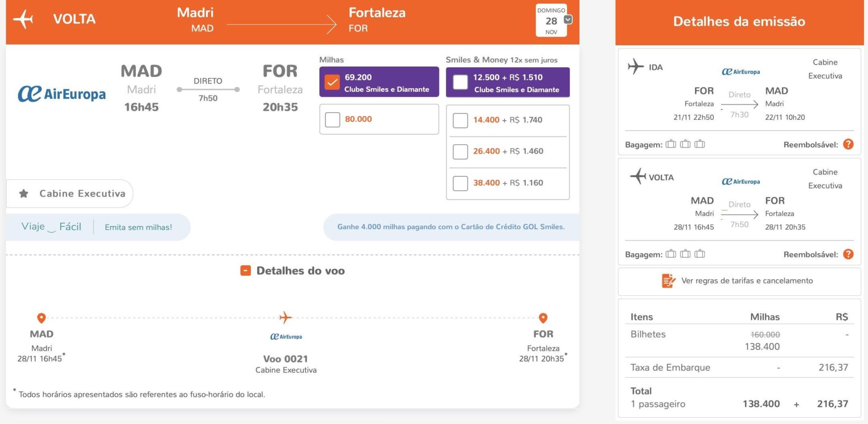868x424 pixels.
Task: Click the FOR destination location pin
Action: [543, 318]
